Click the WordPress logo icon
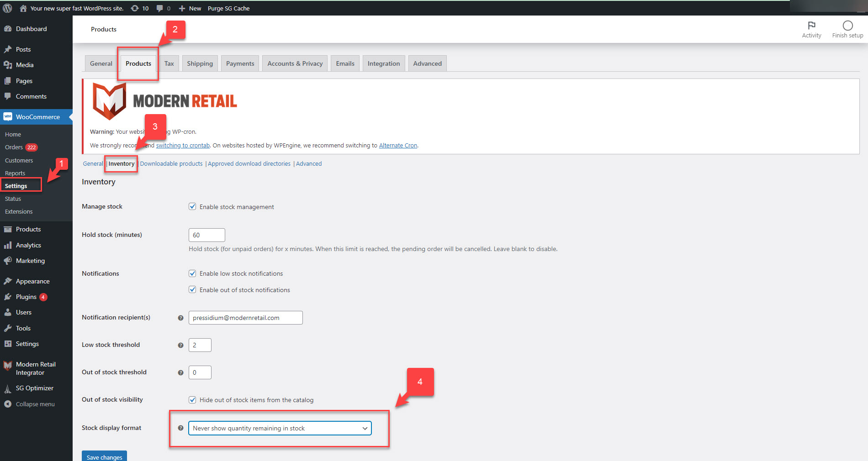The image size is (868, 461). click(7, 8)
